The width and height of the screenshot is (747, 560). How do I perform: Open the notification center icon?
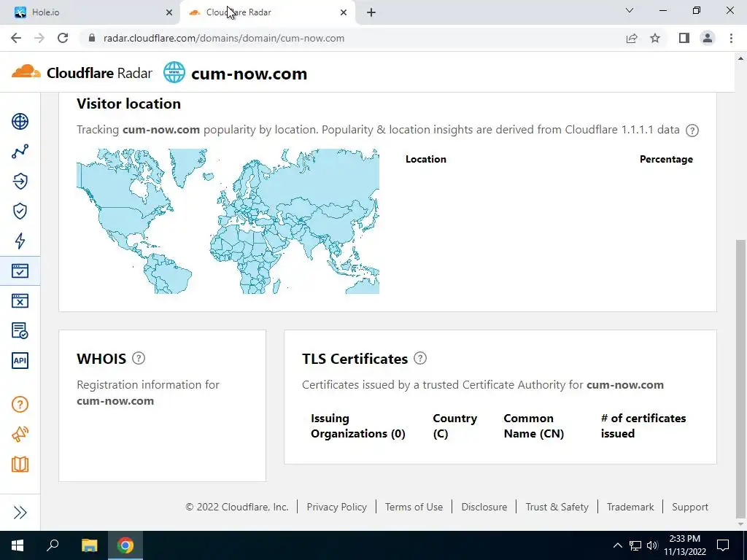(723, 545)
